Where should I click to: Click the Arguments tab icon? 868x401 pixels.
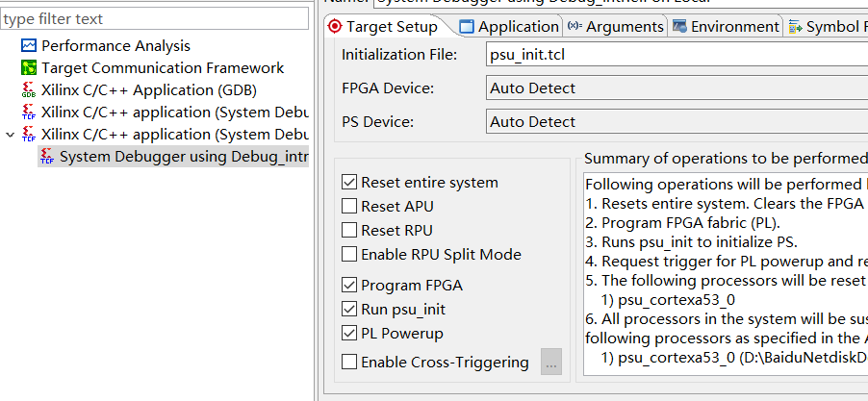(574, 27)
